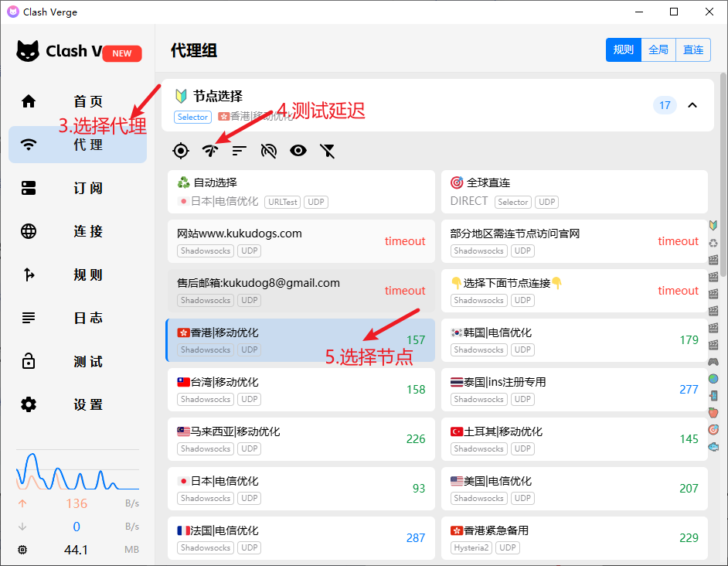The width and height of the screenshot is (728, 566).
Task: Jump to group with blue fish icon
Action: click(x=713, y=447)
